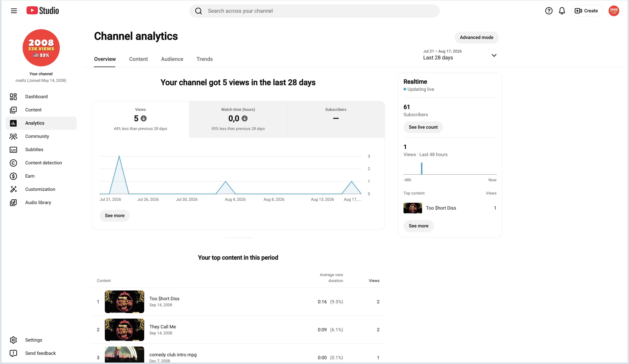Click the large channel profile picture
Viewport: 629px width, 364px height.
pos(41,48)
